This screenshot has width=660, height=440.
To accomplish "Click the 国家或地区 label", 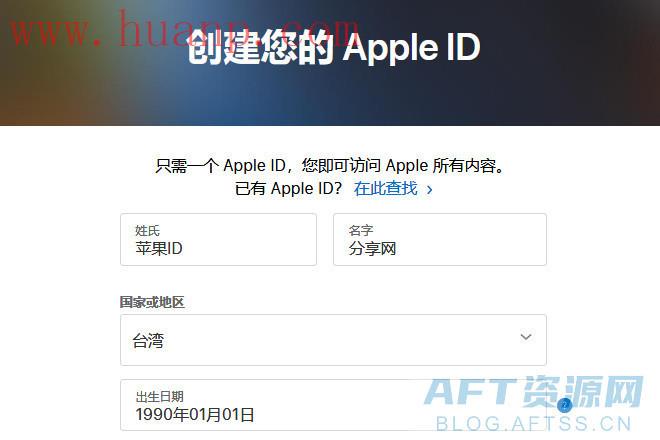I will [x=152, y=302].
